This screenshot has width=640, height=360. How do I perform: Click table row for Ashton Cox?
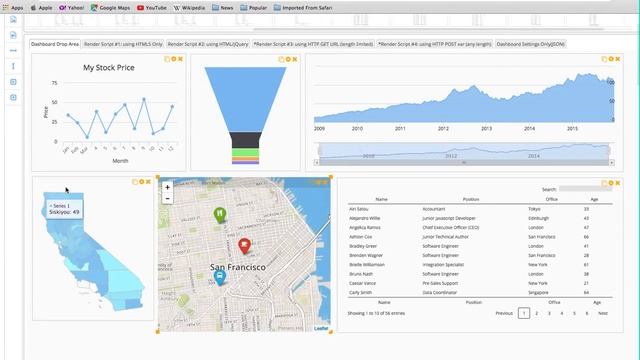480,237
